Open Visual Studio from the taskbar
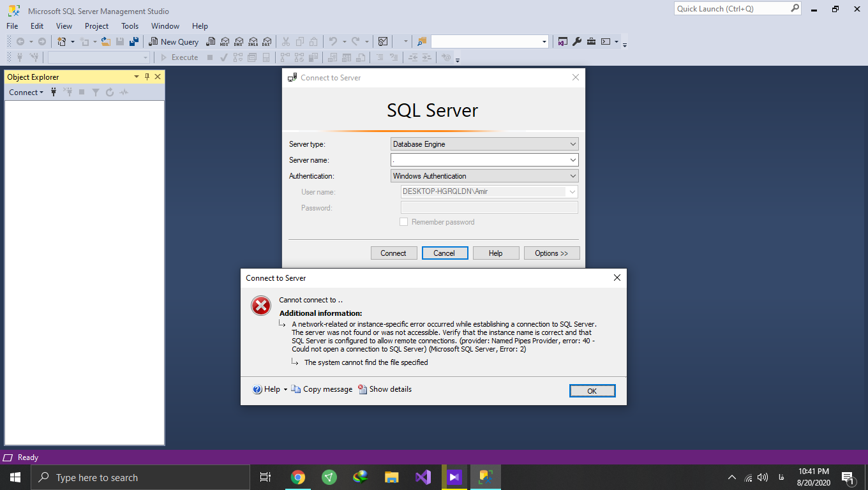Image resolution: width=868 pixels, height=490 pixels. point(423,477)
